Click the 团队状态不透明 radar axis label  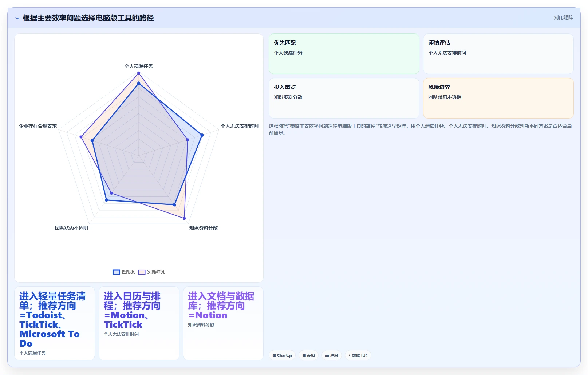71,228
